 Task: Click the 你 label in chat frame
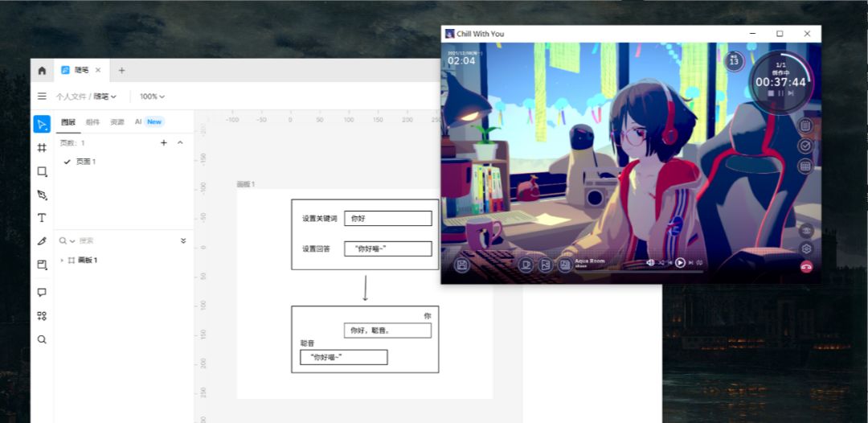428,315
